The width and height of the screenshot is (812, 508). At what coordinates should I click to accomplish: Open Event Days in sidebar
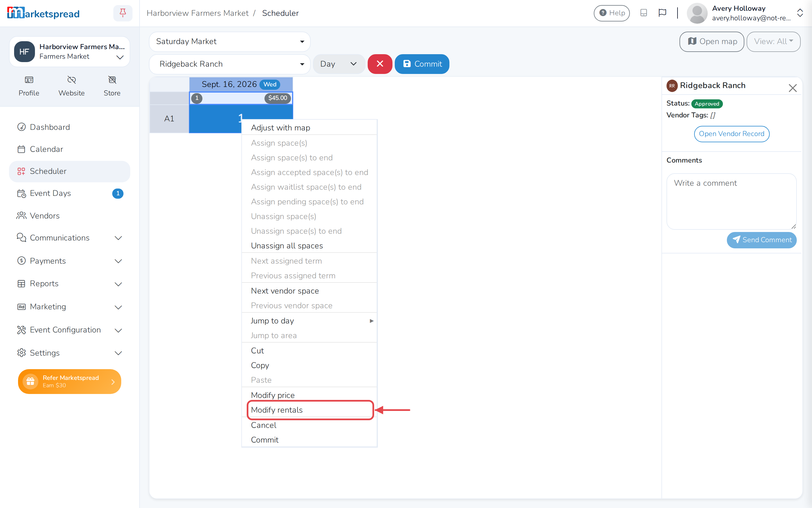tap(69, 193)
